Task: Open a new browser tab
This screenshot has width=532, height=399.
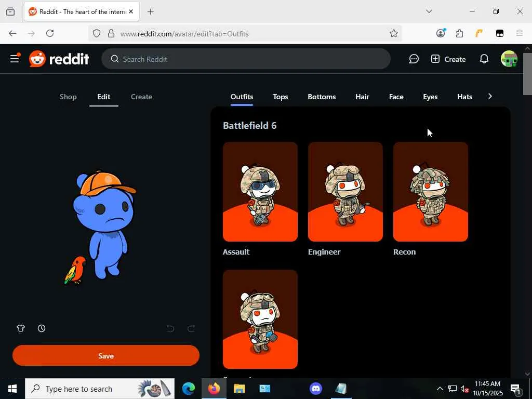Action: click(150, 12)
